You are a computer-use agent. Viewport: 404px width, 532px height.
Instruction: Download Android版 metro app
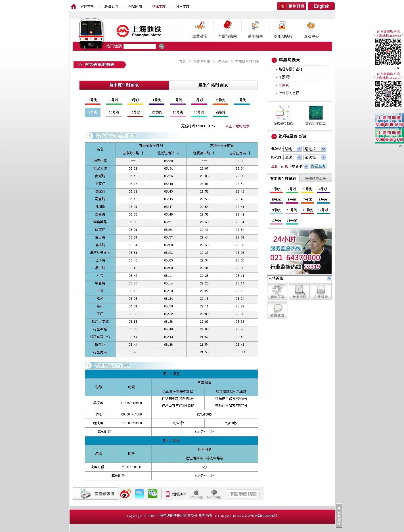point(214,494)
